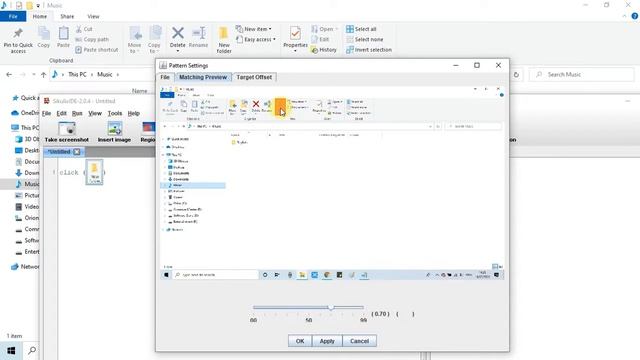
Task: Click the Forward arrow in Explorer navigation
Action: click(x=22, y=75)
